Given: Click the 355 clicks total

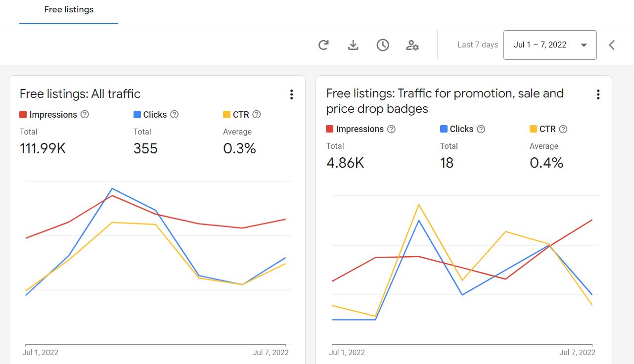Looking at the screenshot, I should (145, 148).
